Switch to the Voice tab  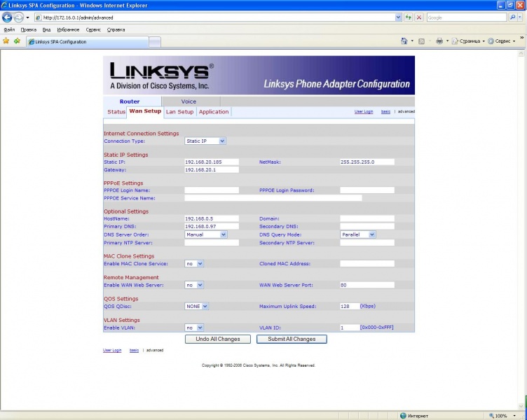tap(189, 101)
